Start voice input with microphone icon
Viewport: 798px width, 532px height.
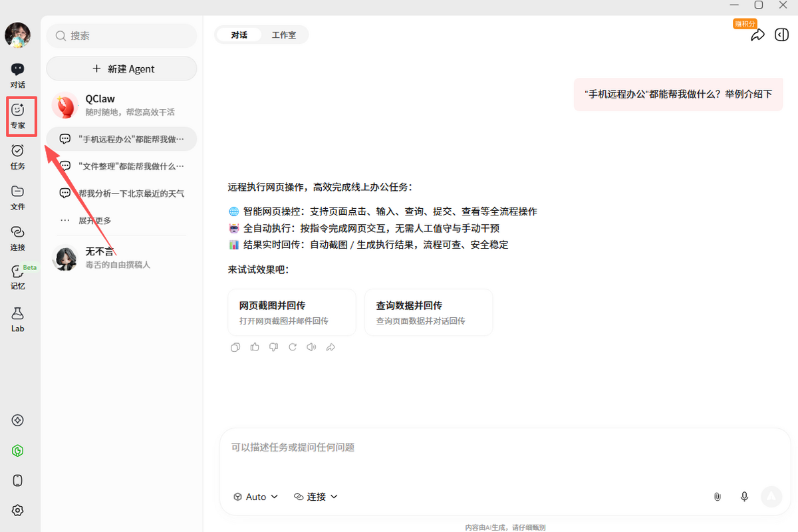point(744,497)
